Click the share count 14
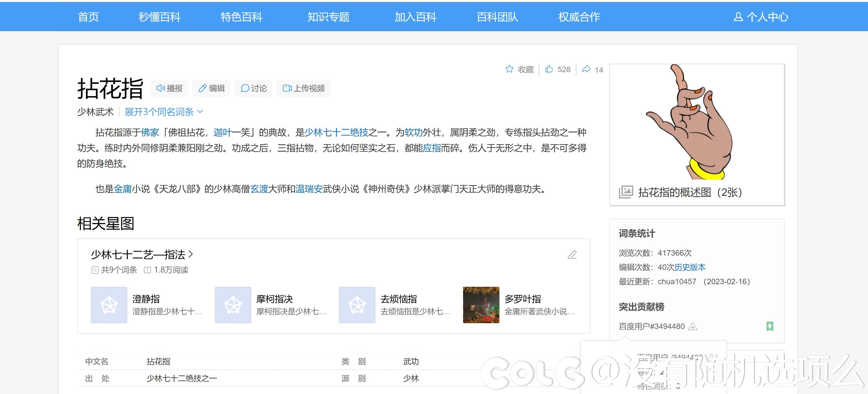Screen dimensions: 868x394 point(599,70)
